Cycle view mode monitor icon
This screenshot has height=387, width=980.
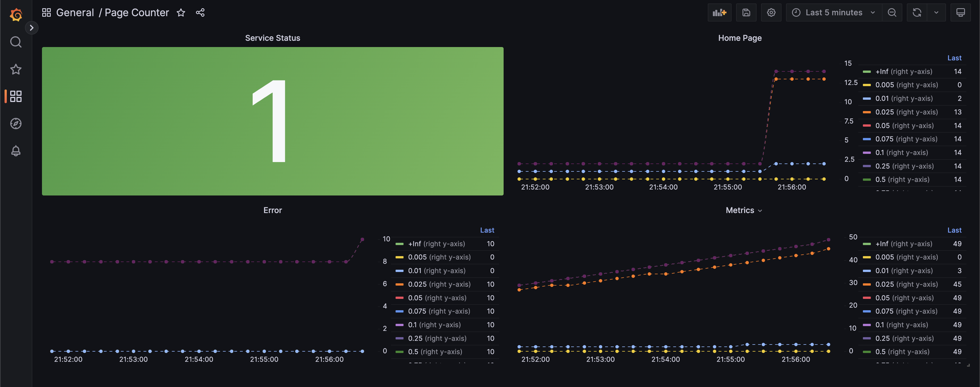click(960, 12)
